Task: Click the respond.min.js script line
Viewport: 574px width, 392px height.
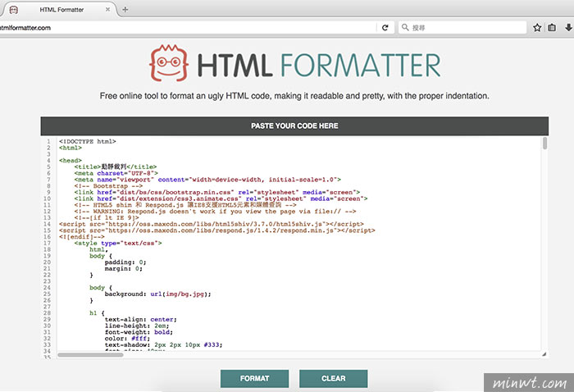Action: tap(217, 230)
